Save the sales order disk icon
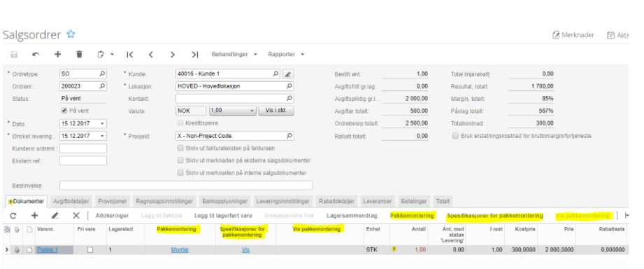 tap(14, 55)
